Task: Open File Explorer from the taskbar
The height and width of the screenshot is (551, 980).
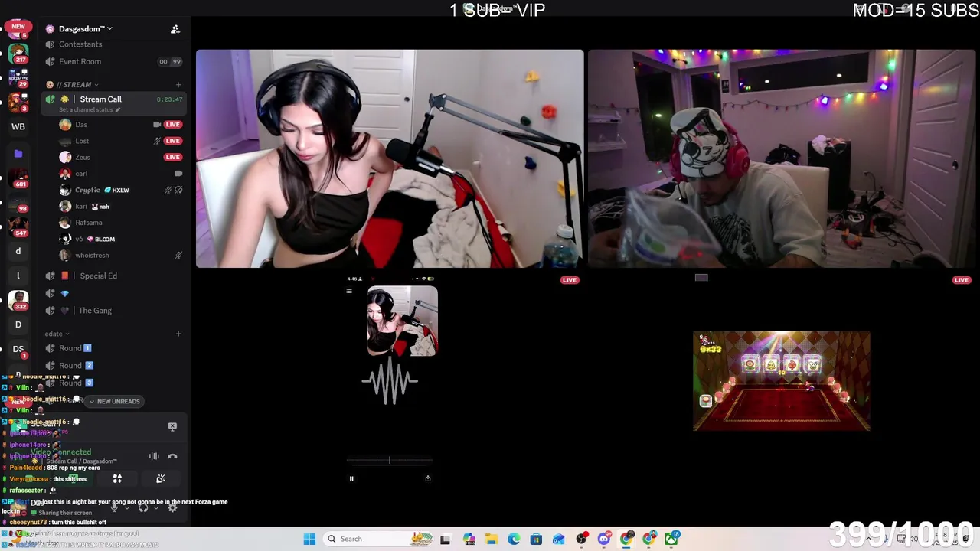Action: click(x=491, y=539)
